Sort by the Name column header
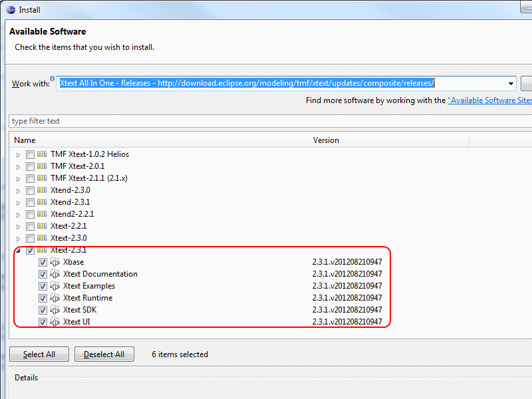This screenshot has height=399, width=532. tap(160, 140)
